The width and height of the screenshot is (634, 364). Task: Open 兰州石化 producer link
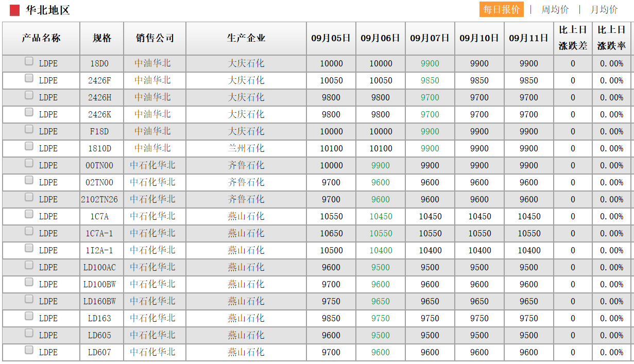point(246,148)
